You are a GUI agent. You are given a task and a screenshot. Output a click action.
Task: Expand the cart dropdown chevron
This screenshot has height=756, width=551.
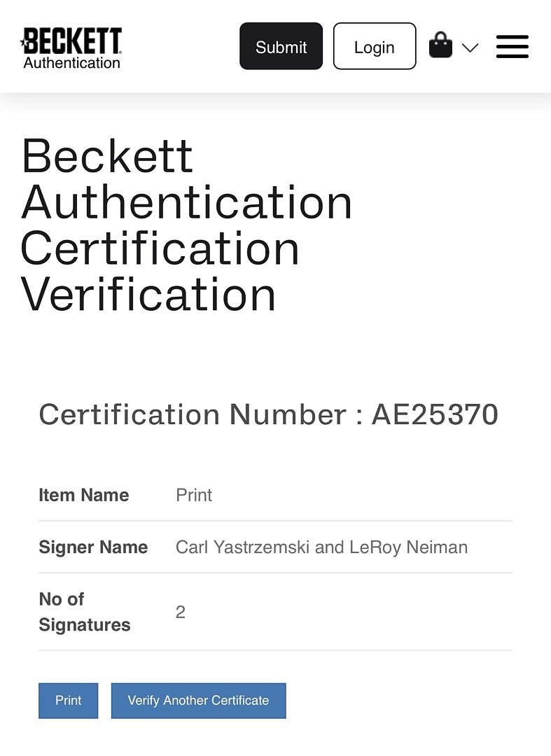click(x=470, y=48)
